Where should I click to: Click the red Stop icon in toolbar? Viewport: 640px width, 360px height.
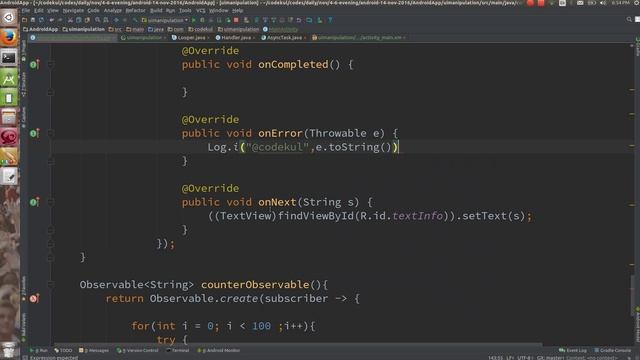coord(236,20)
